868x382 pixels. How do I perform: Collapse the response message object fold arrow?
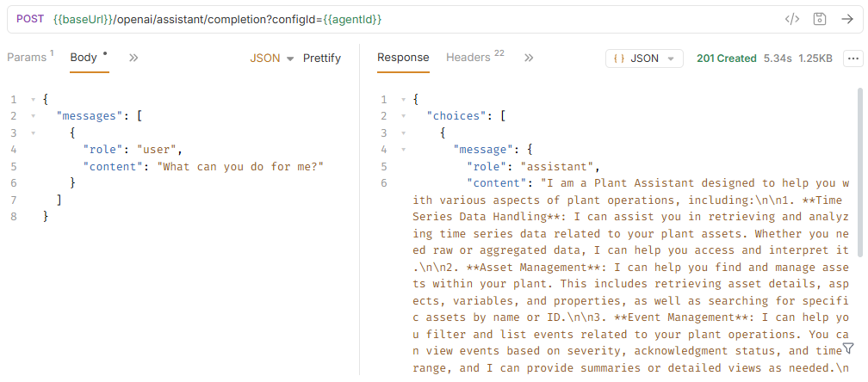click(403, 149)
